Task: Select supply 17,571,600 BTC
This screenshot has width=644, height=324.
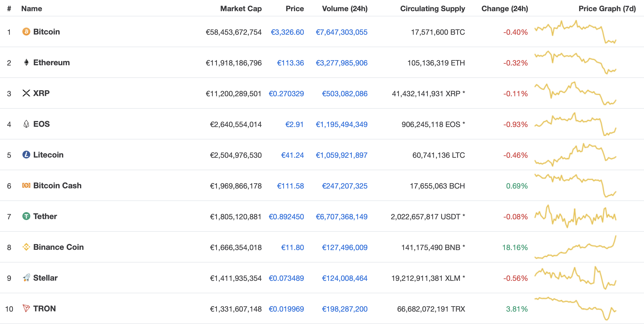Action: point(438,32)
